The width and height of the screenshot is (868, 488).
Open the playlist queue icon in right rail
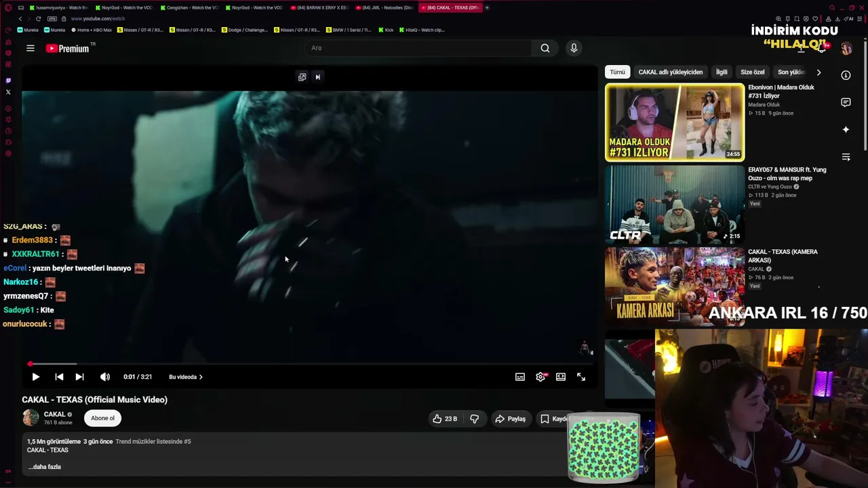(x=846, y=157)
